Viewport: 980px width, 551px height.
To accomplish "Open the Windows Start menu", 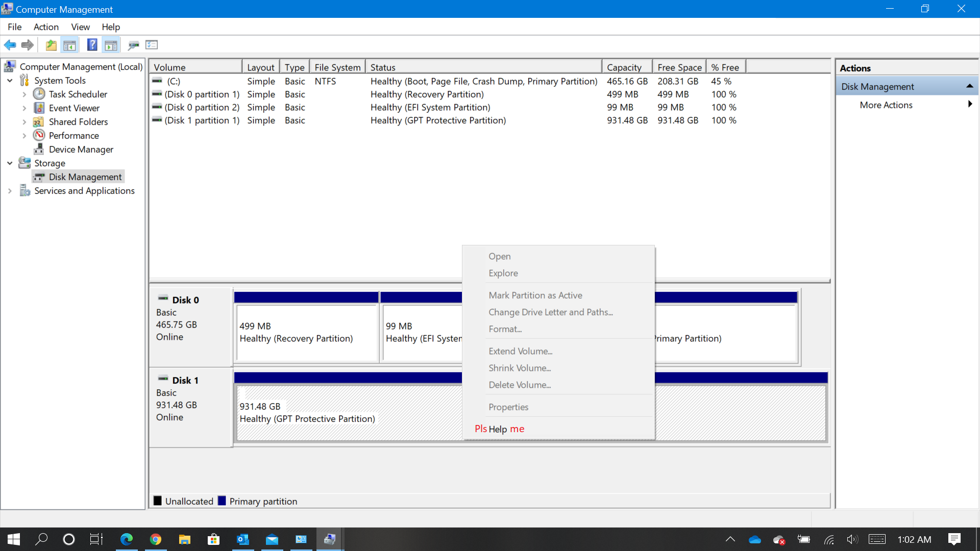I will (14, 539).
